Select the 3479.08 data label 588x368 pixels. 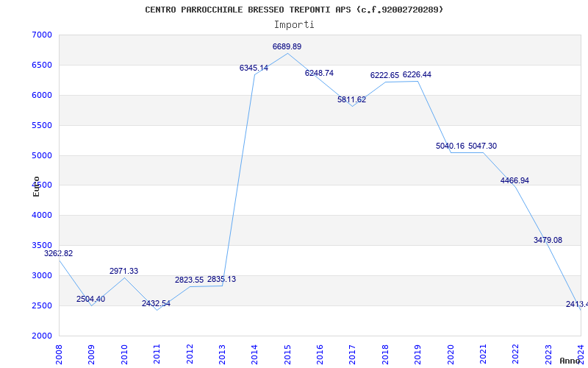[548, 241]
